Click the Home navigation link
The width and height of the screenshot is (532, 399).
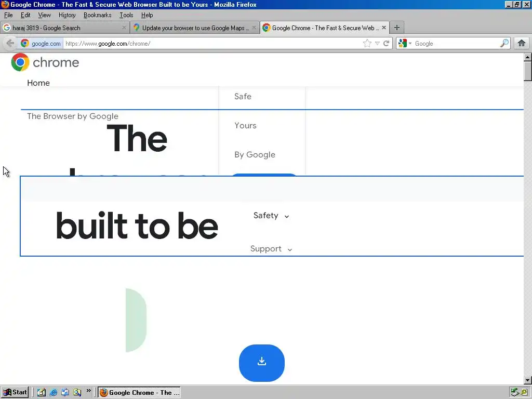point(38,83)
